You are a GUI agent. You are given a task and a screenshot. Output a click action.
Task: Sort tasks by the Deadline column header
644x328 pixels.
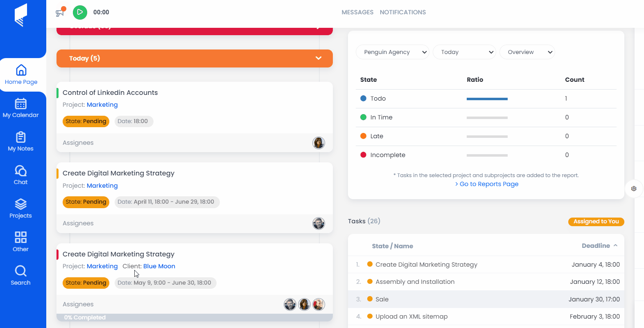[596, 246]
